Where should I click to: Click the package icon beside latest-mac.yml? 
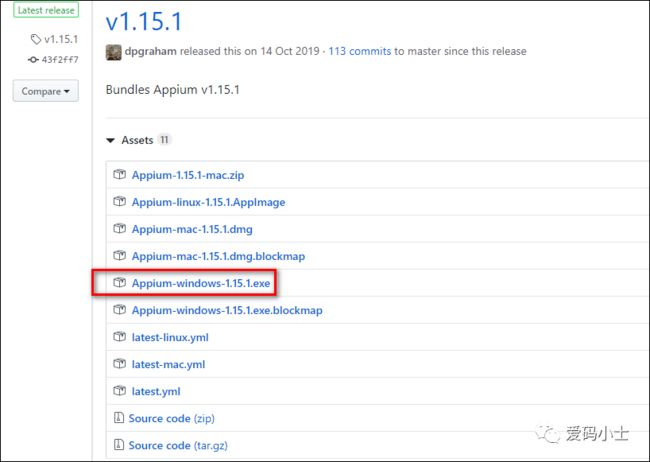pyautogui.click(x=119, y=364)
